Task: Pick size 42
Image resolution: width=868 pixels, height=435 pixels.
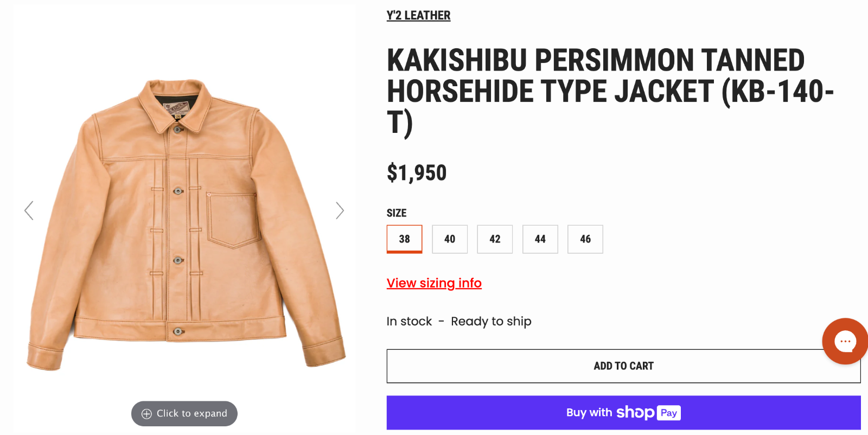Action: [x=495, y=239]
